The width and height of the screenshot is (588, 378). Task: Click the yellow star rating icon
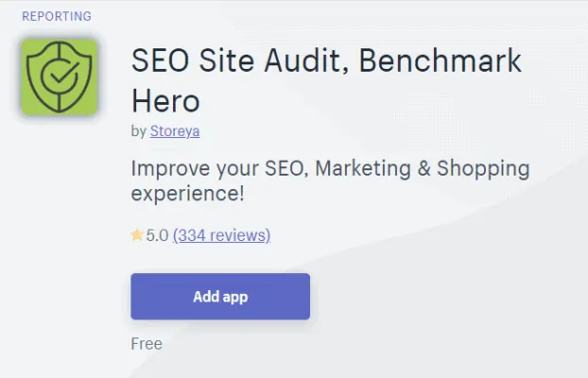[137, 235]
